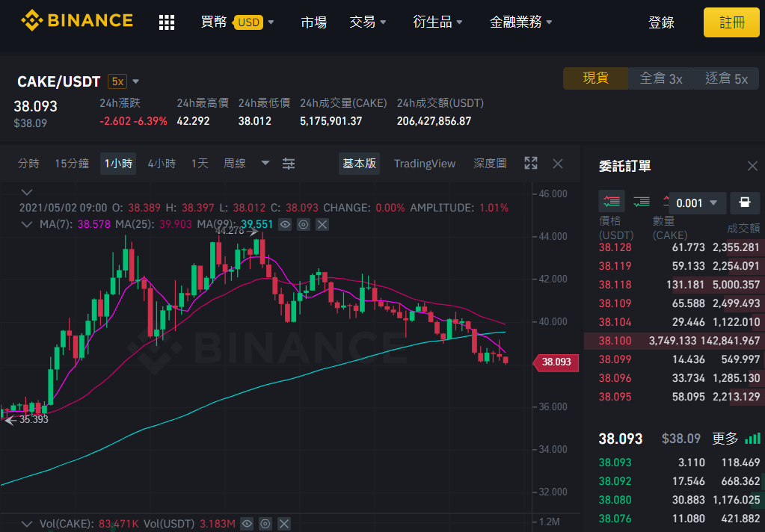This screenshot has width=765, height=532.
Task: Open the 衍生品 menu
Action: (x=437, y=22)
